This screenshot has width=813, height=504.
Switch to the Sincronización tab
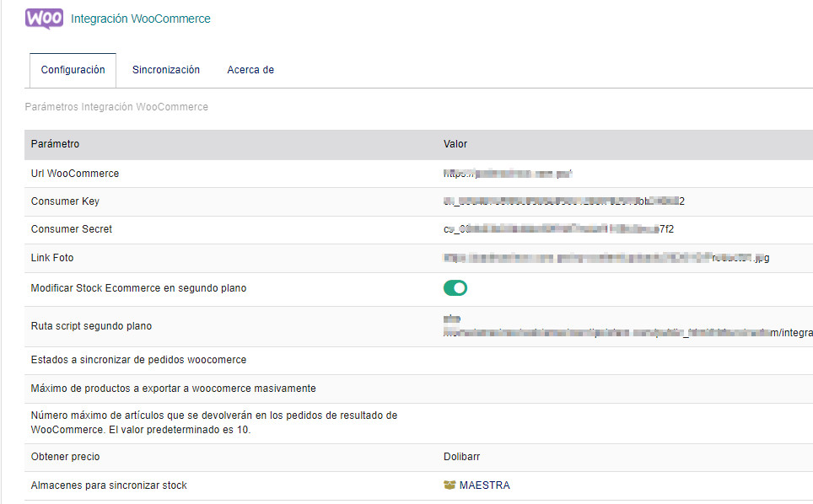pyautogui.click(x=166, y=70)
